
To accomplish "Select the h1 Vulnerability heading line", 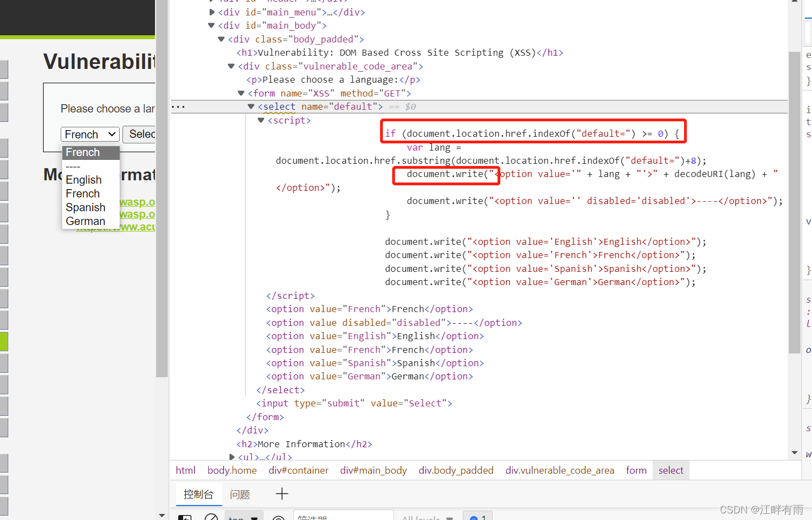I will 400,52.
